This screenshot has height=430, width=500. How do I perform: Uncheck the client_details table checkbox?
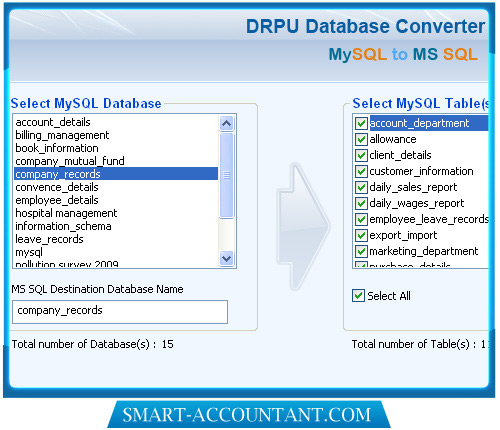click(x=361, y=155)
